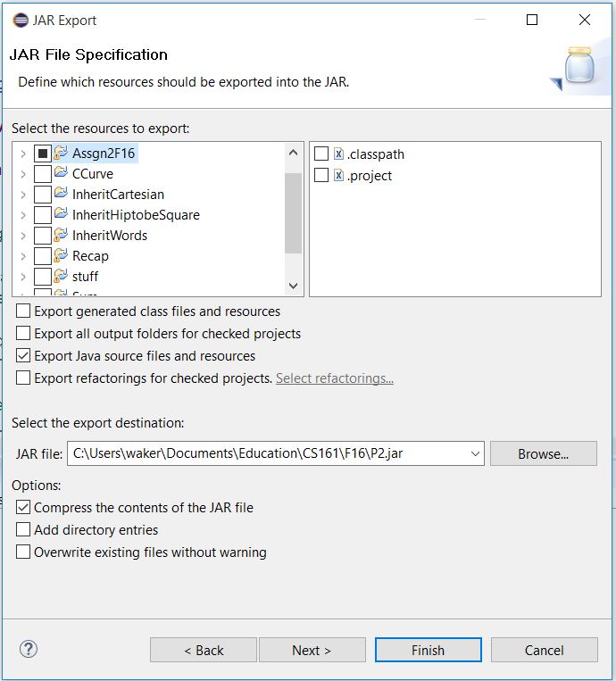Click the project tree scrollbar down arrow
This screenshot has width=616, height=681.
[293, 286]
